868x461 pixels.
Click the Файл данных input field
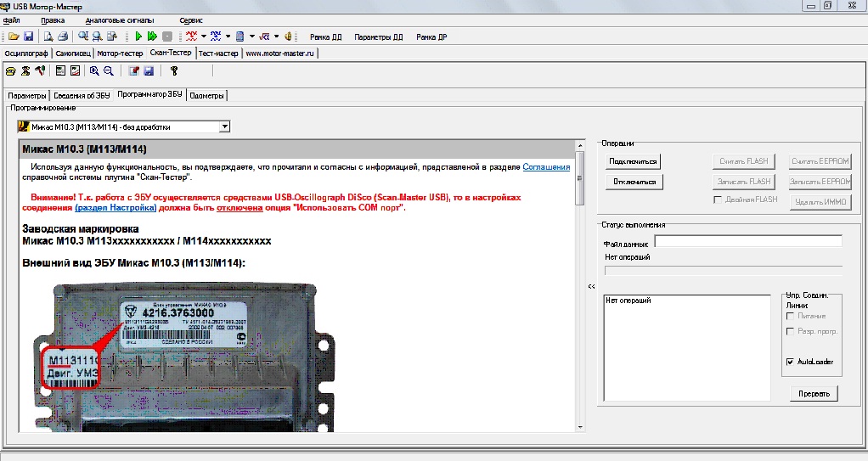click(x=747, y=242)
